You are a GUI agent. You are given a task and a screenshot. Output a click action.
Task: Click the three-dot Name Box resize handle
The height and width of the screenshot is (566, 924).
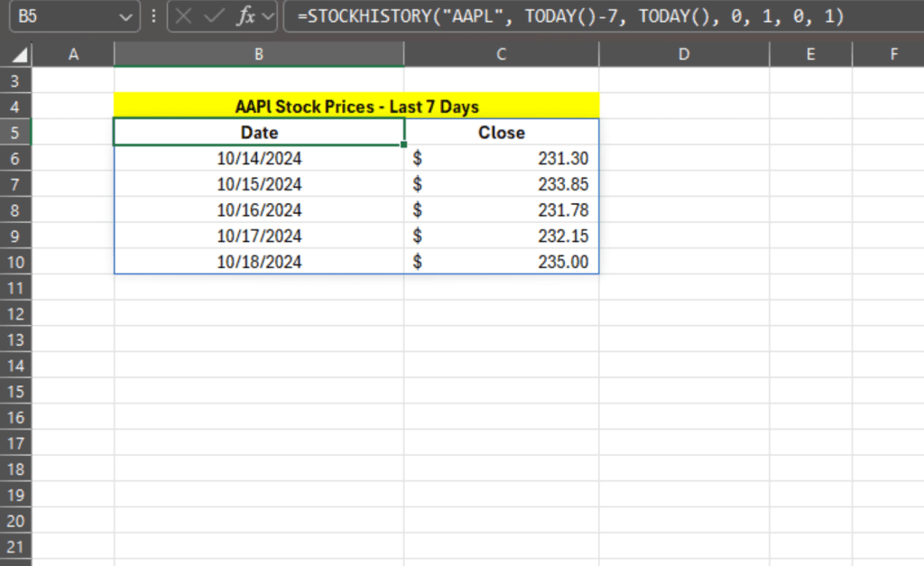(154, 17)
